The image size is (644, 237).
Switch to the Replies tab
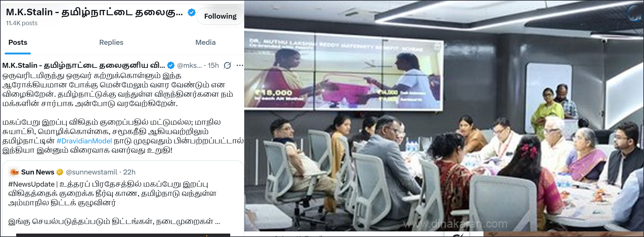[x=111, y=42]
